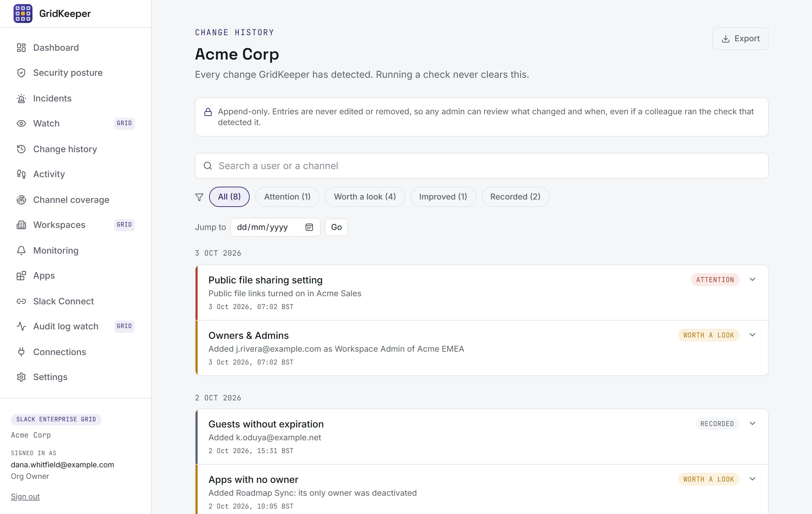Click the ATTENTION status badge
The image size is (812, 514).
tap(715, 280)
